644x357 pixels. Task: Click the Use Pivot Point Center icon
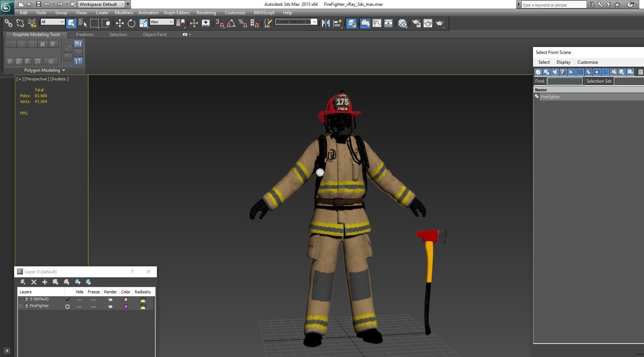pos(180,23)
